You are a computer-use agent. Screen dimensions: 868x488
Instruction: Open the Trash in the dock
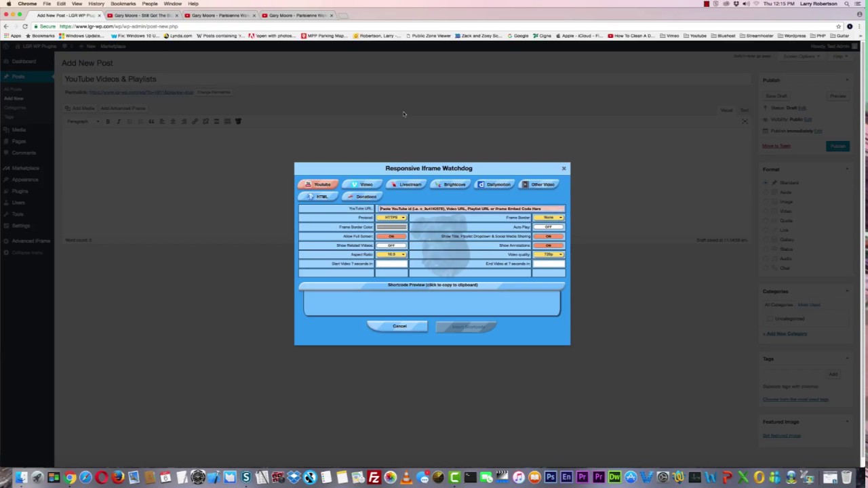(x=846, y=478)
